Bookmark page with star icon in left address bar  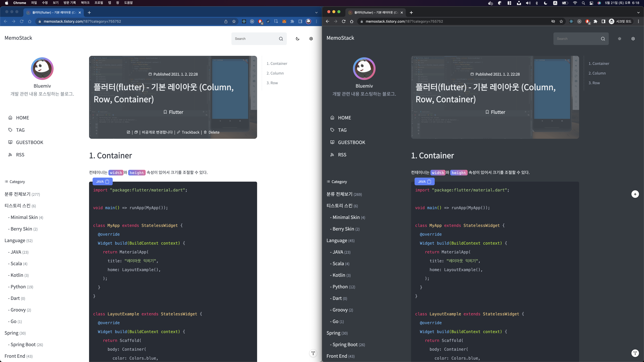(x=234, y=21)
